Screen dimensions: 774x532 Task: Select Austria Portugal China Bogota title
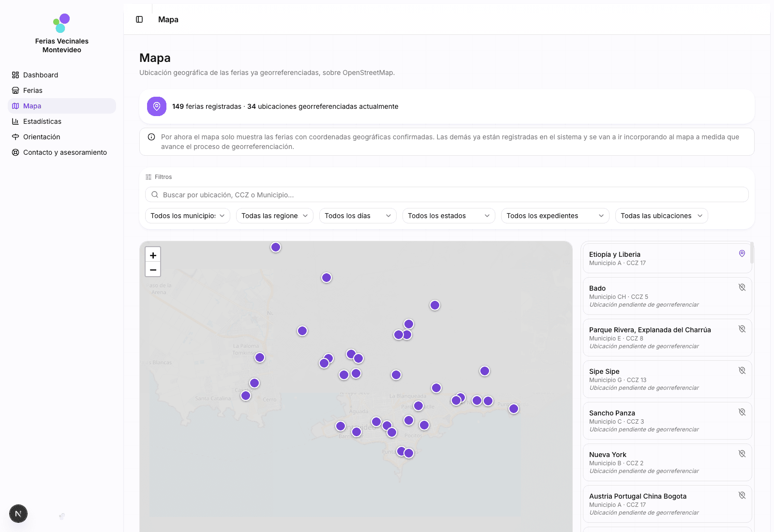pos(638,496)
